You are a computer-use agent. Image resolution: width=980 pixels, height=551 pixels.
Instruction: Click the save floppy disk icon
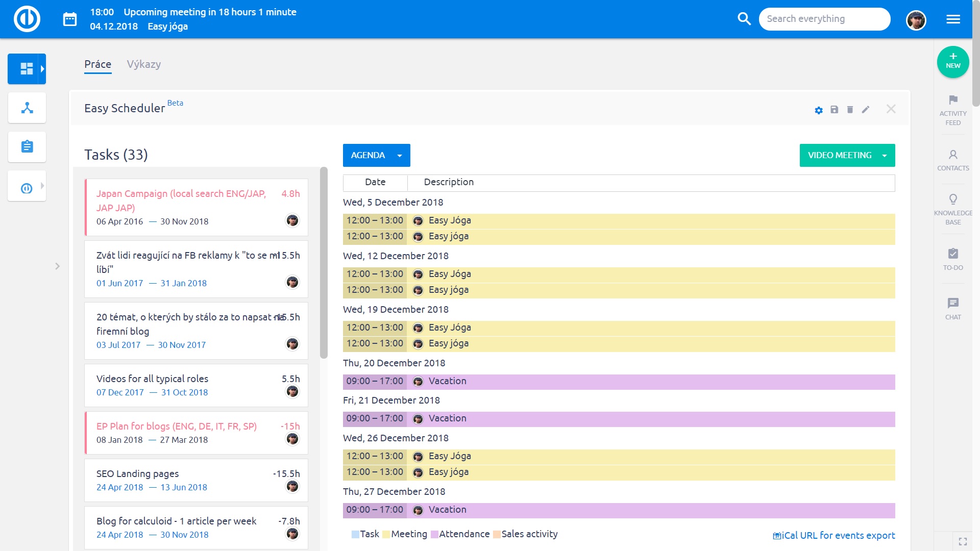[x=835, y=110]
